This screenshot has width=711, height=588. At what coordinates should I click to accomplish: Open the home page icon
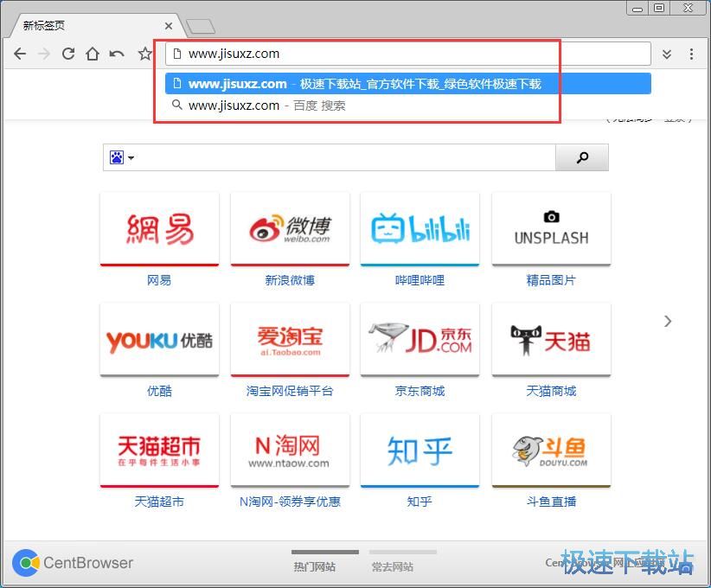tap(93, 54)
